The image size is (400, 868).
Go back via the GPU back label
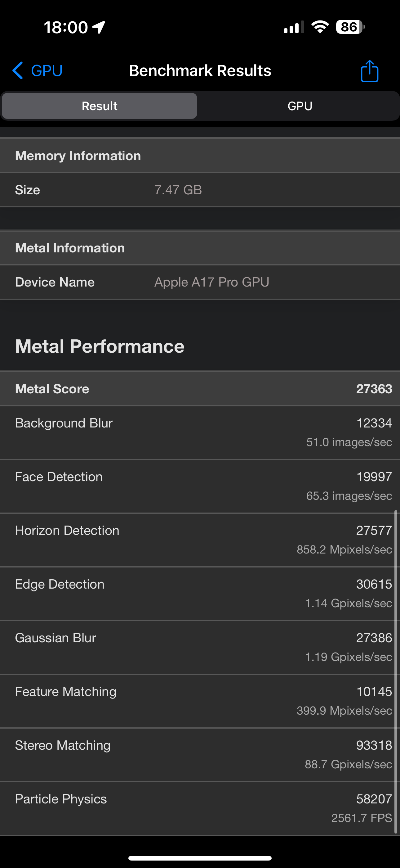click(x=47, y=71)
